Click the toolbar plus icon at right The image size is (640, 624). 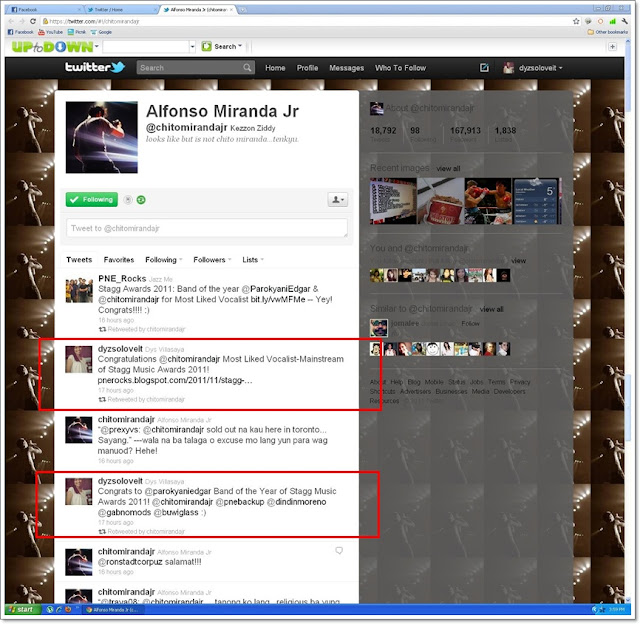click(x=612, y=47)
